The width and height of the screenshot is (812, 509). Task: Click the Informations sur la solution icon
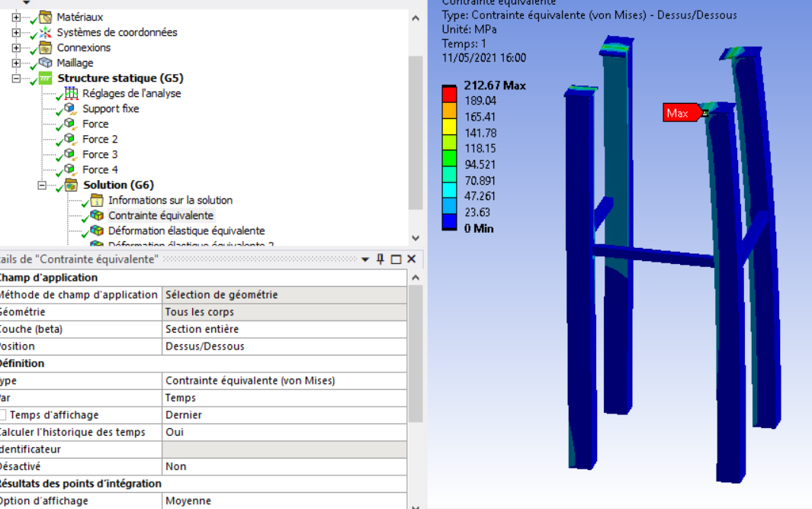(97, 200)
